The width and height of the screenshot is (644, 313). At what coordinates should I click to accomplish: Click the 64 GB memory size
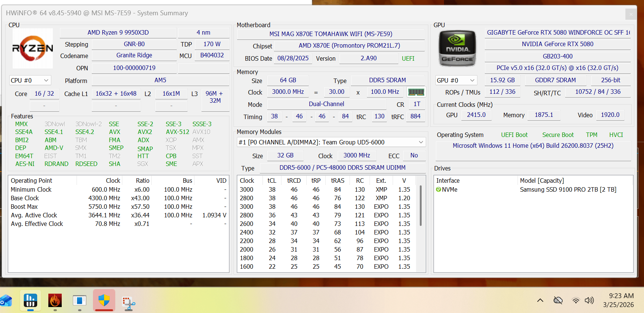(288, 80)
